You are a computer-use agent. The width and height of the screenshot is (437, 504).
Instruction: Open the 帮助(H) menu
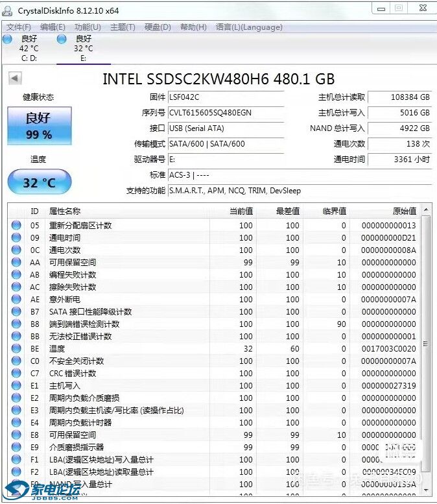(x=193, y=27)
